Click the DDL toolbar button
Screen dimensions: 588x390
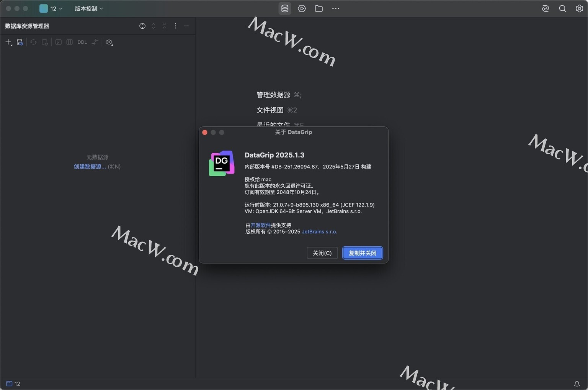point(82,42)
